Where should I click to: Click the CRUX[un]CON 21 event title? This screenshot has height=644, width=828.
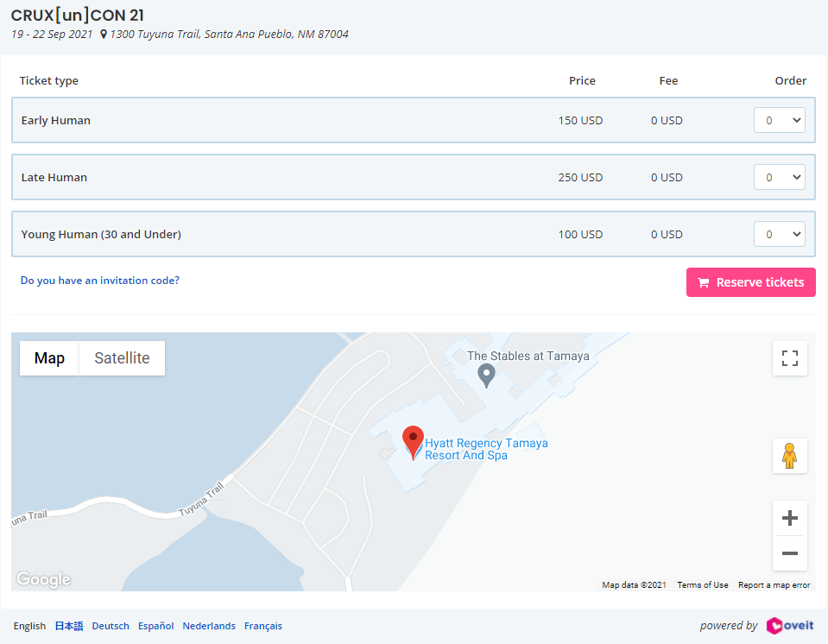(x=77, y=16)
